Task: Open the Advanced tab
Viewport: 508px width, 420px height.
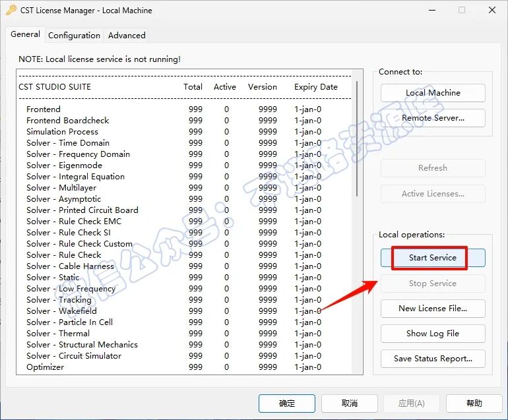Action: [x=127, y=36]
